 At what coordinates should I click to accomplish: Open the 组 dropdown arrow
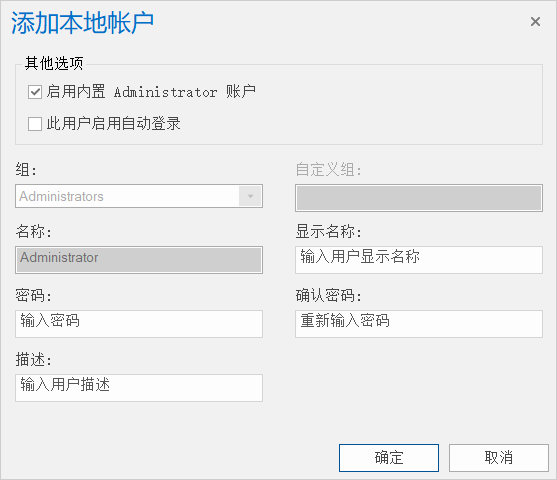click(x=250, y=196)
